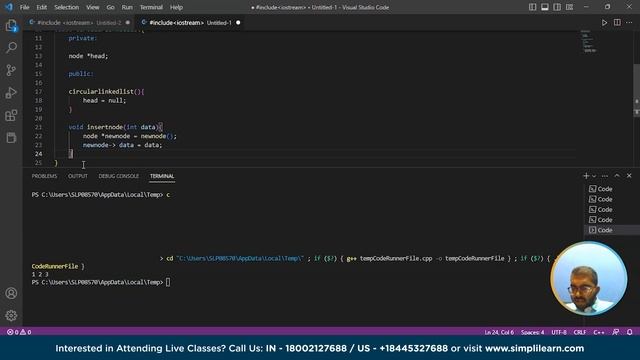Toggle secondary side bar layout icon
640x360 pixels.
pos(557,7)
